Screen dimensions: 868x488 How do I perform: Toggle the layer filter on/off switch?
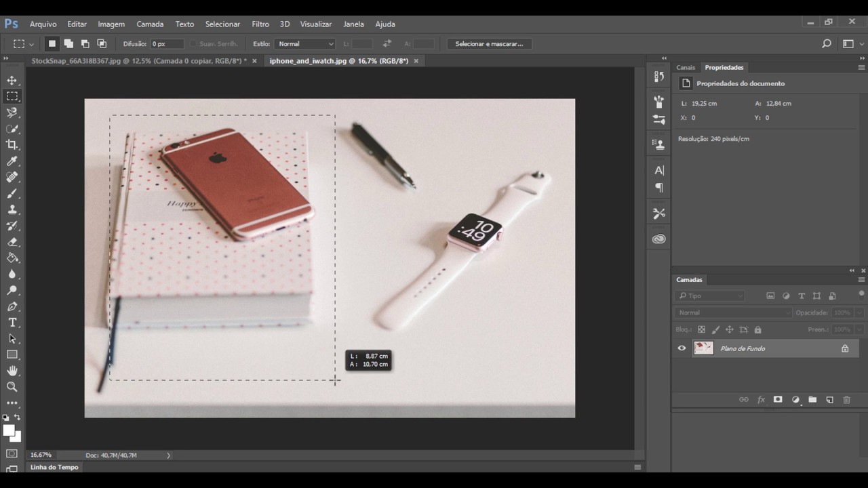point(861,293)
